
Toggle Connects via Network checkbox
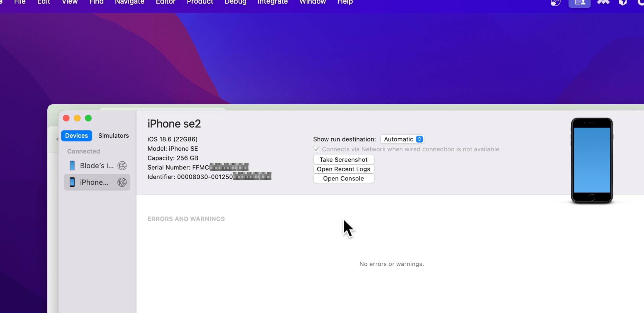coord(316,149)
